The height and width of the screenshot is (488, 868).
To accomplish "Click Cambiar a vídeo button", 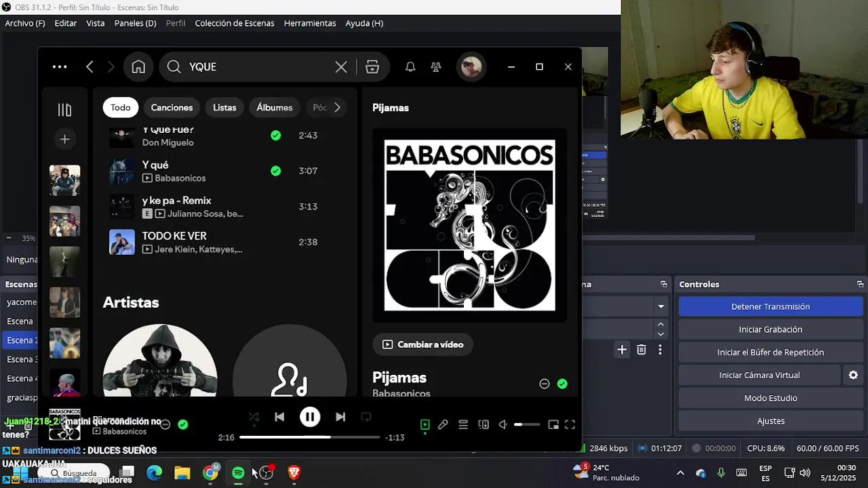I will [422, 344].
